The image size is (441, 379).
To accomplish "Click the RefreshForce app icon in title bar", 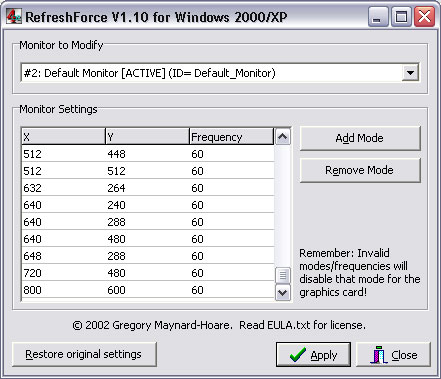I will tap(13, 16).
